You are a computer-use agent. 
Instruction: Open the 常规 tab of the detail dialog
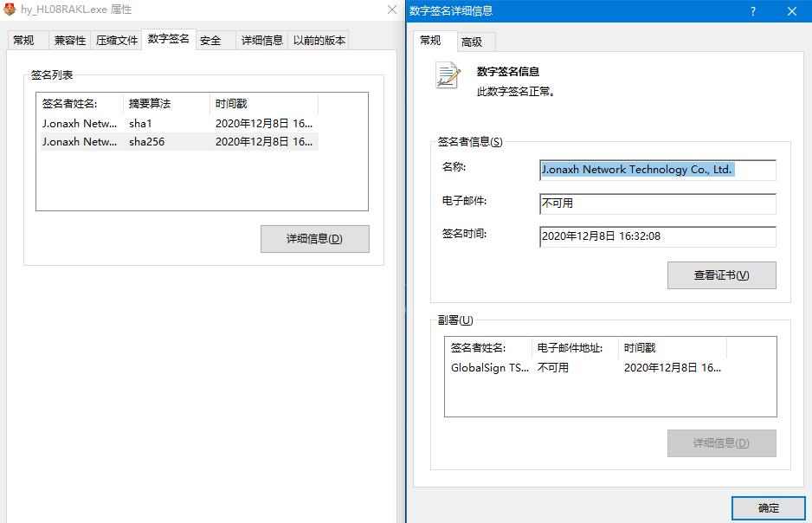coord(431,41)
